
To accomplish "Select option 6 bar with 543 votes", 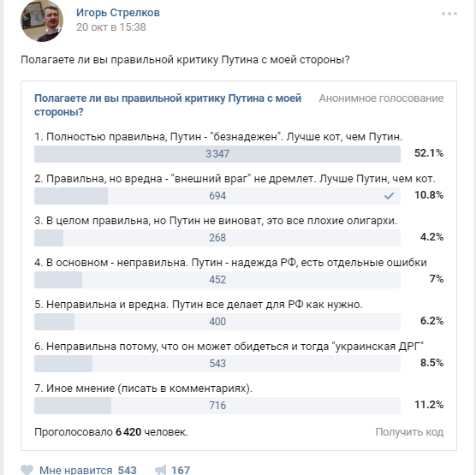I will point(217,363).
